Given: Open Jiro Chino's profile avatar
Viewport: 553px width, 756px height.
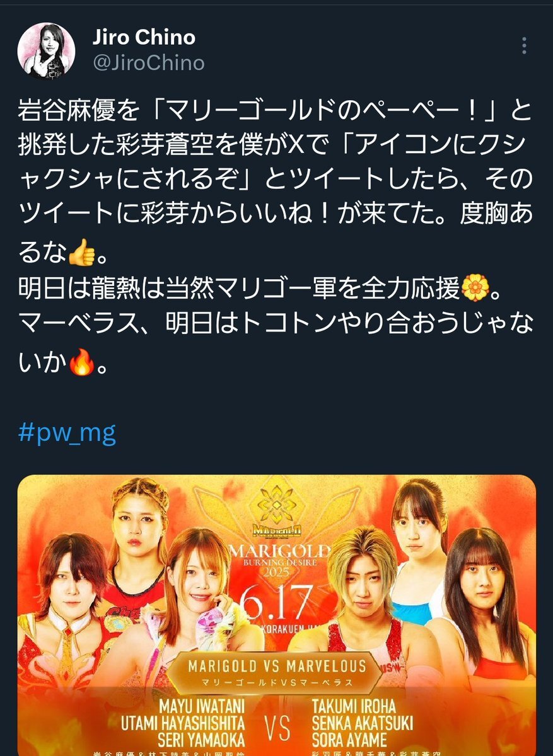Looking at the screenshot, I should (46, 52).
